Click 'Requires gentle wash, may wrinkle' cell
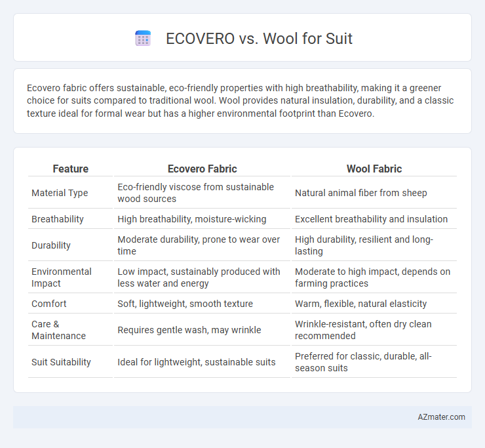 (x=202, y=330)
